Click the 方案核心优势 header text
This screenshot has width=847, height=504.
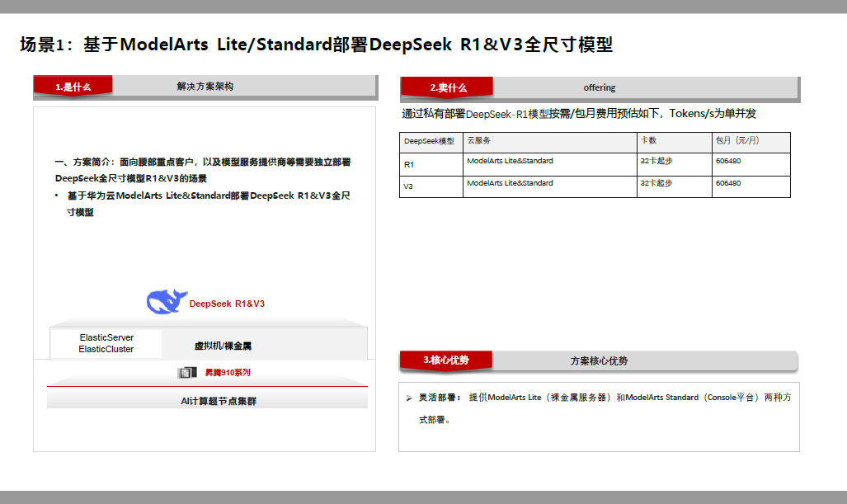599,360
